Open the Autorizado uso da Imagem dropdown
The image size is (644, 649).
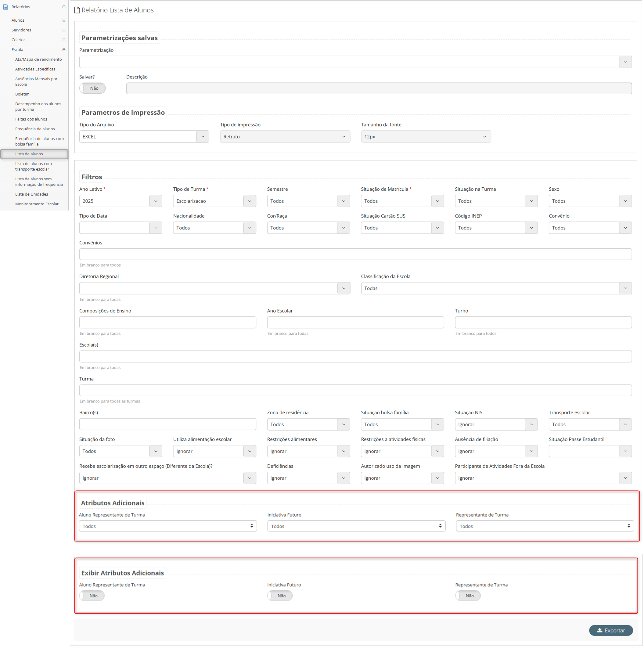point(402,478)
